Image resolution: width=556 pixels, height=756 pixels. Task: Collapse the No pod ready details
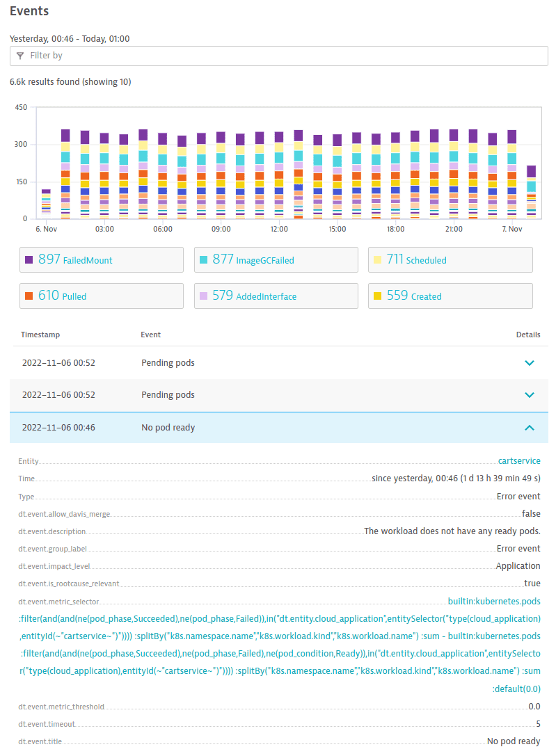point(529,428)
